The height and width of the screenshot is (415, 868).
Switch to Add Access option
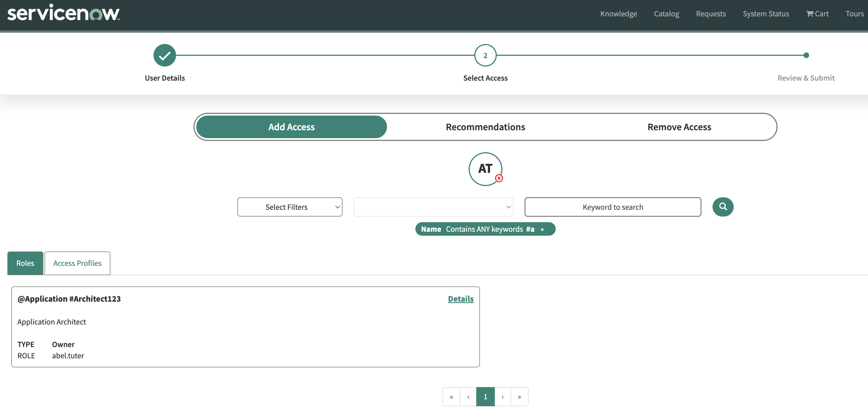pyautogui.click(x=291, y=127)
